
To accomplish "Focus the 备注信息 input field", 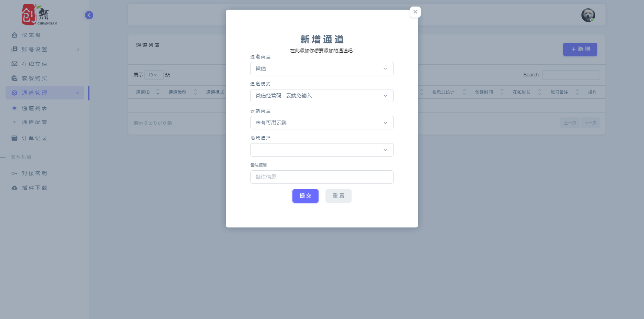I will coord(322,177).
